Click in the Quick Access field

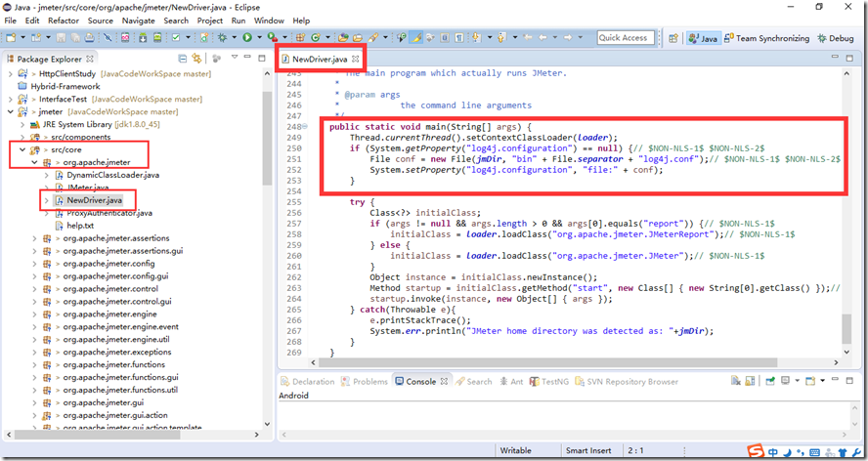coord(626,38)
